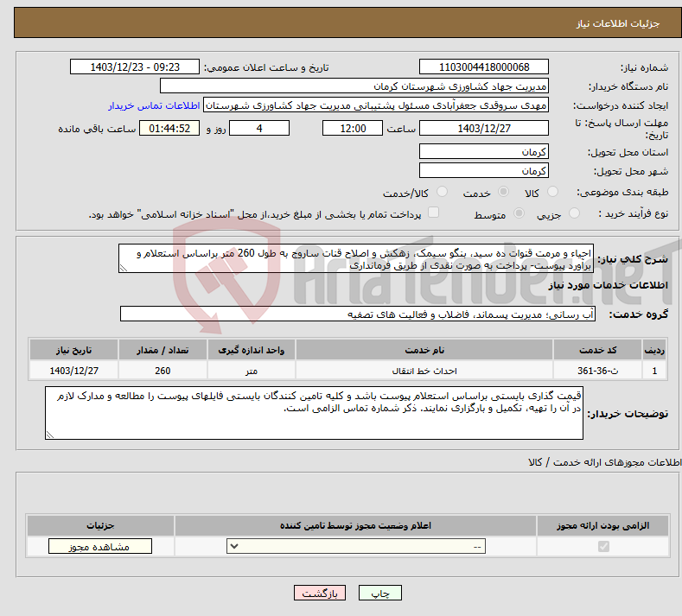Click the remaining days field showing 4

pos(259,128)
